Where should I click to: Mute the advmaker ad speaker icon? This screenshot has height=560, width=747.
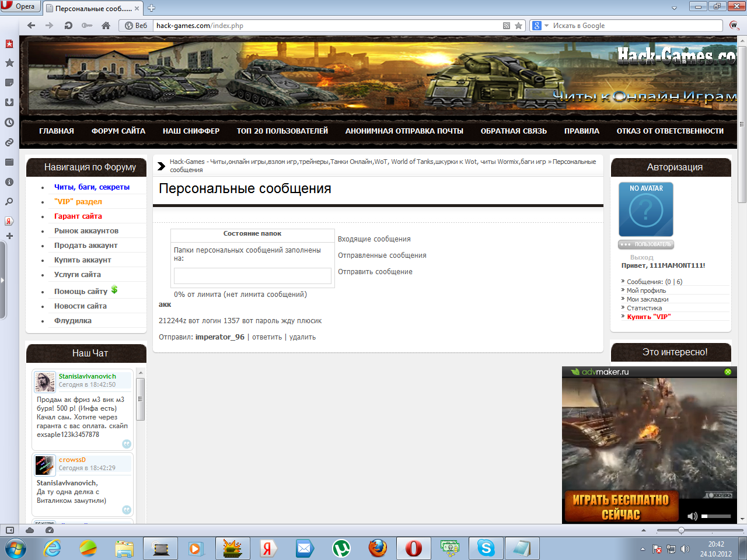pyautogui.click(x=693, y=516)
